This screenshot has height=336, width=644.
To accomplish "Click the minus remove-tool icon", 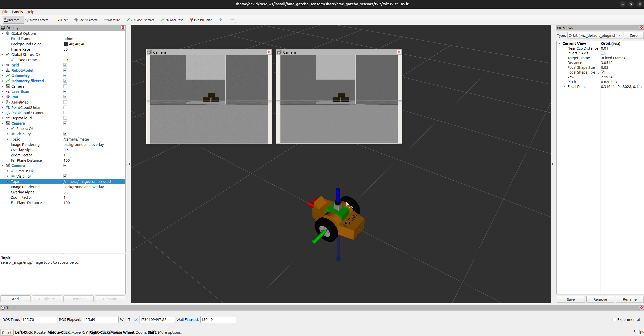I will point(232,20).
